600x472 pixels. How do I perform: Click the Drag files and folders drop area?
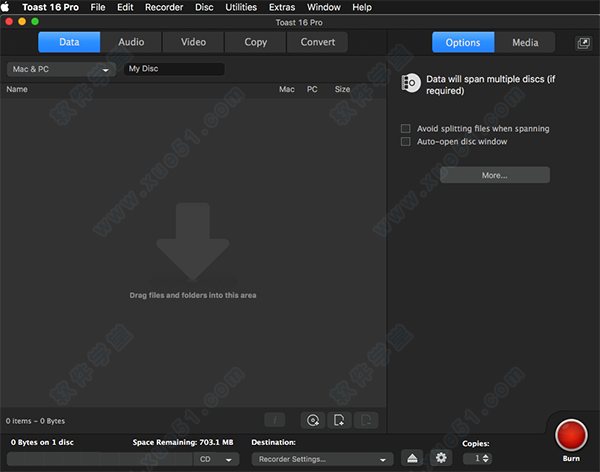point(193,253)
